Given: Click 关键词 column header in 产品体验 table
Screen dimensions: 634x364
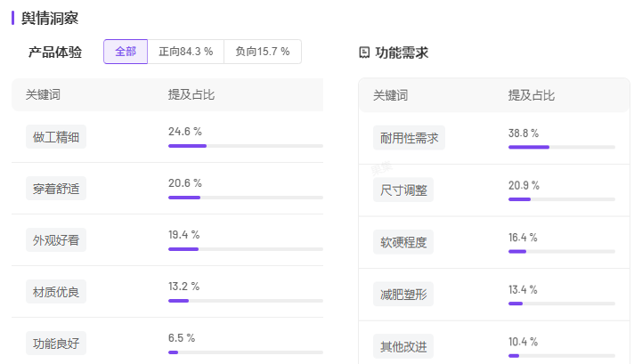Looking at the screenshot, I should pos(43,94).
